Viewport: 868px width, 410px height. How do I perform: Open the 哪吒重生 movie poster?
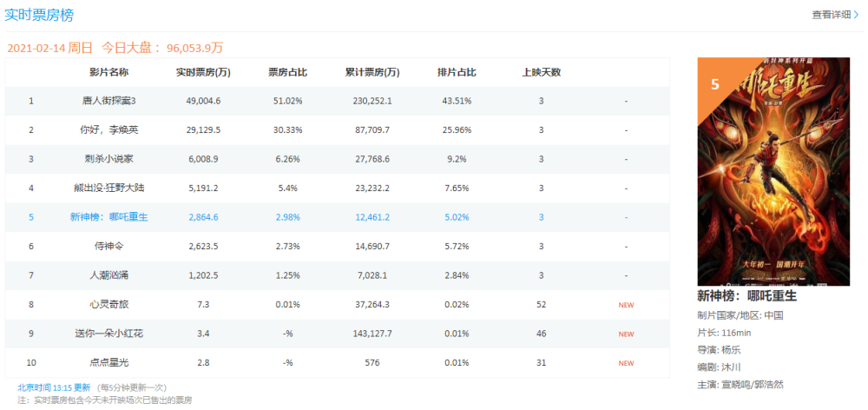point(773,172)
